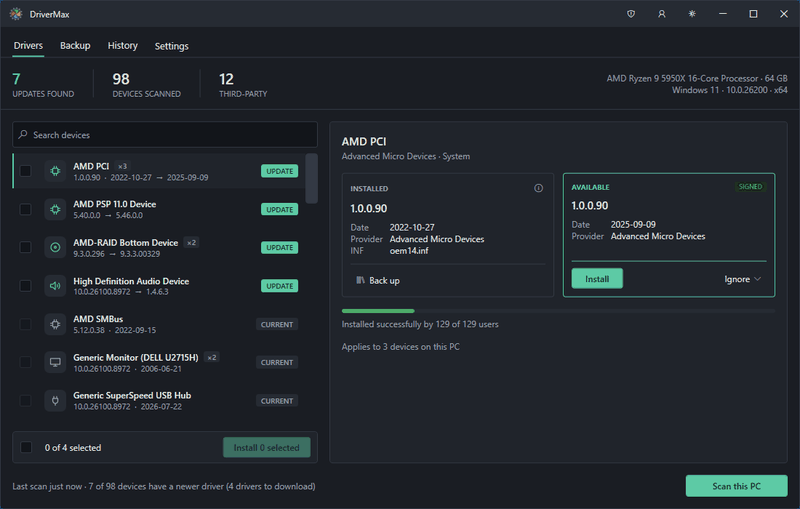
Task: Select the High Definition Audio Device name
Action: pos(131,281)
